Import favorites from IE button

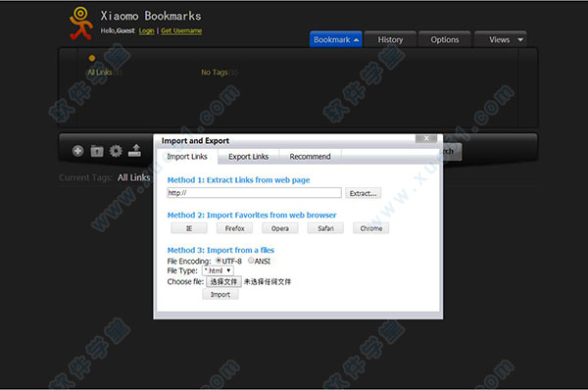189,228
